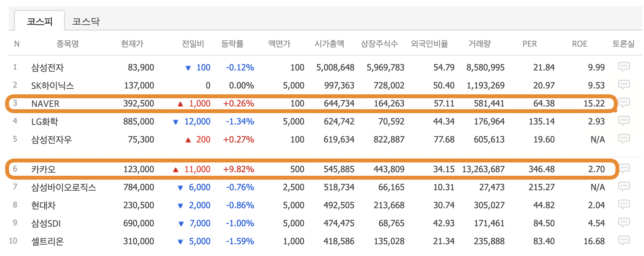Click the 시가총액 column header

click(x=329, y=44)
